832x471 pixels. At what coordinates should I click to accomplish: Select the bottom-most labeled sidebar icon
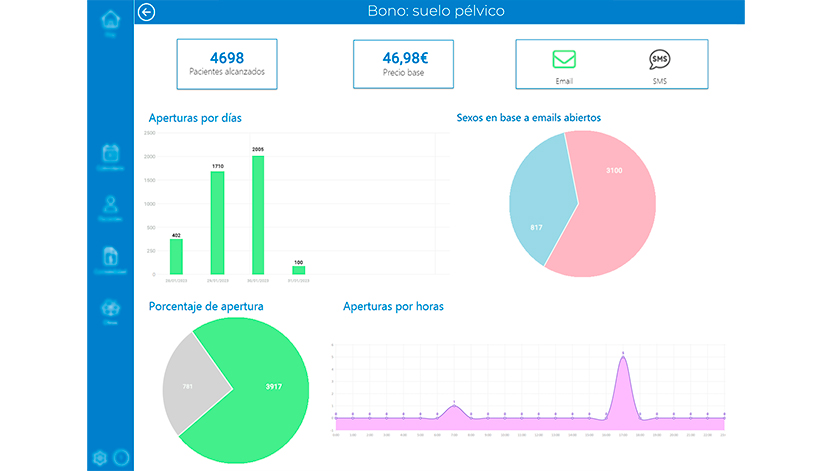(x=110, y=309)
